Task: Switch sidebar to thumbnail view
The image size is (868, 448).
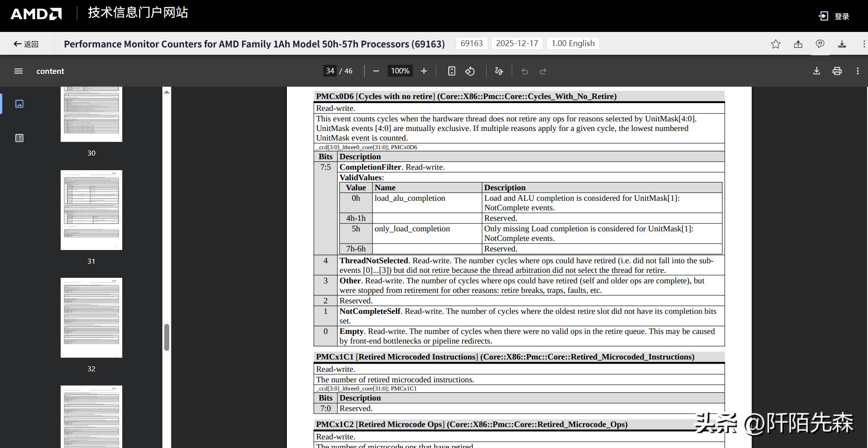Action: pyautogui.click(x=19, y=104)
